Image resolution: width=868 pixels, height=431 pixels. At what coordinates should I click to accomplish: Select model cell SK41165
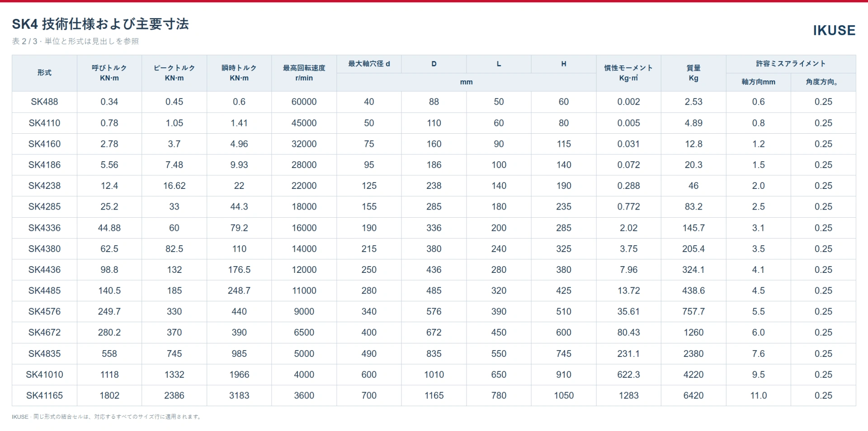pyautogui.click(x=44, y=395)
